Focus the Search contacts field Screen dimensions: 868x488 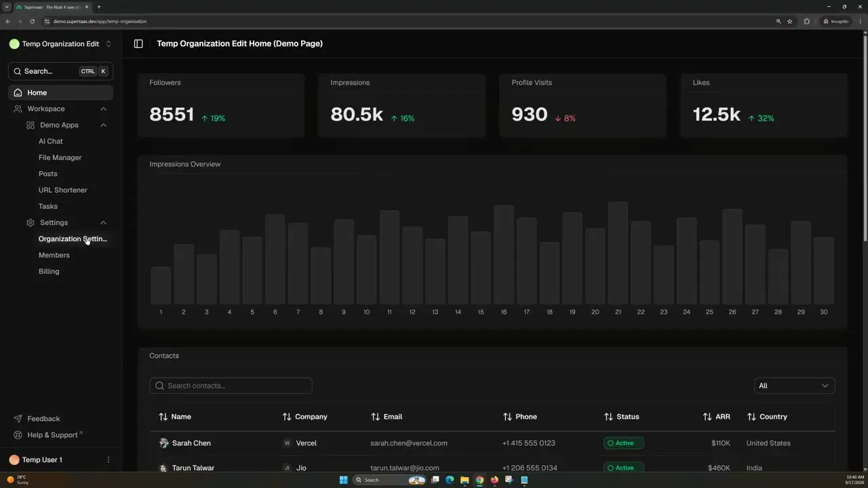point(231,386)
